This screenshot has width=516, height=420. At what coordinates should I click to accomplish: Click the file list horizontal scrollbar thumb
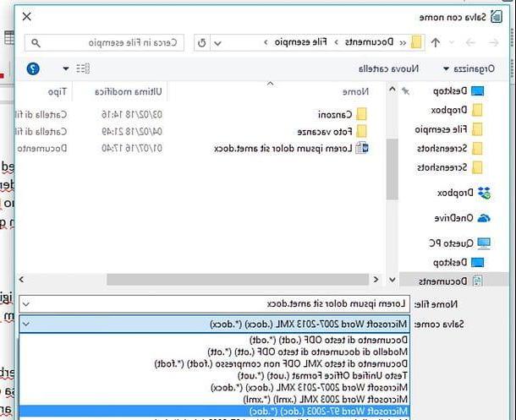coord(238,280)
